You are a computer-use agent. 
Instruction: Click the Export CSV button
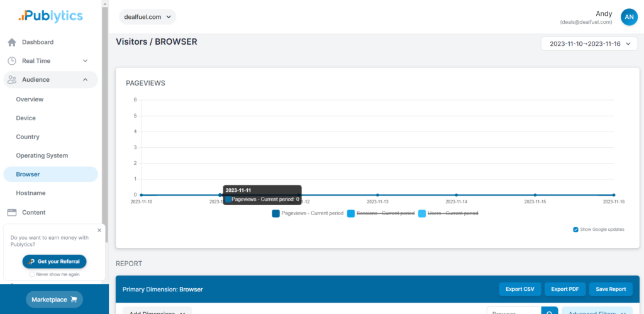click(519, 289)
